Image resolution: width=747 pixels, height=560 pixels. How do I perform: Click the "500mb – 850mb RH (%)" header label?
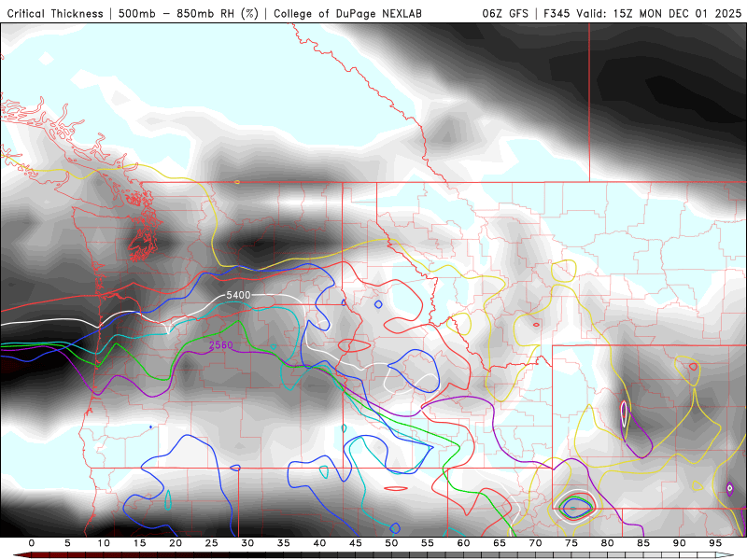[x=189, y=14]
